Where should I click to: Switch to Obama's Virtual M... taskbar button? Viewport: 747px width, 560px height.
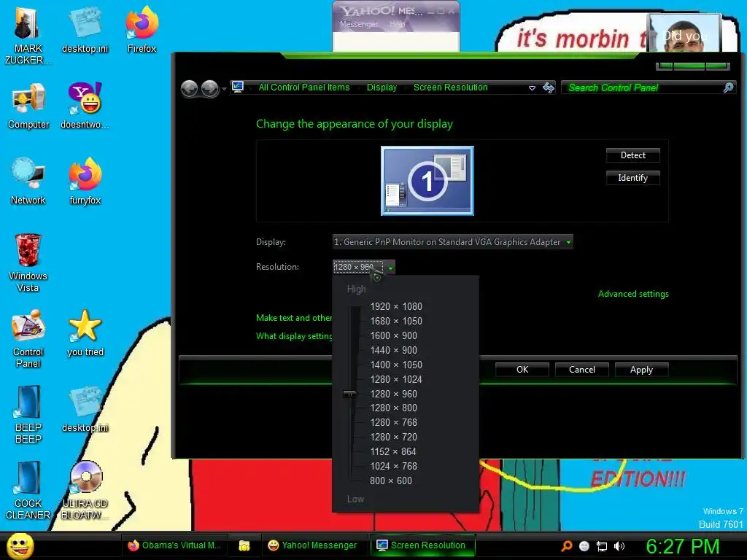(174, 545)
